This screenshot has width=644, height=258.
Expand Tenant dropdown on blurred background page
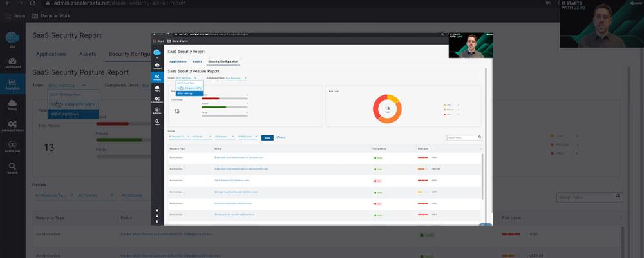[x=67, y=85]
